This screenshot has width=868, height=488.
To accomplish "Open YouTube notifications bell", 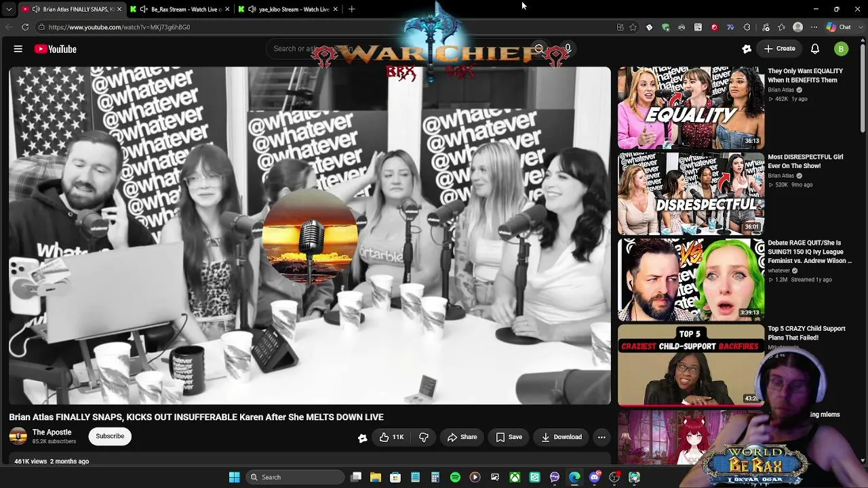I will coord(815,49).
